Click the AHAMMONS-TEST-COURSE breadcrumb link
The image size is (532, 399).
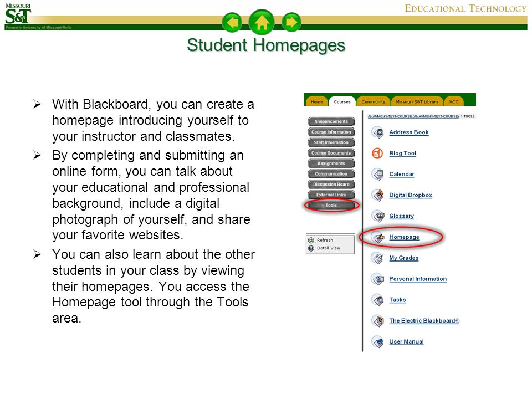pyautogui.click(x=413, y=116)
